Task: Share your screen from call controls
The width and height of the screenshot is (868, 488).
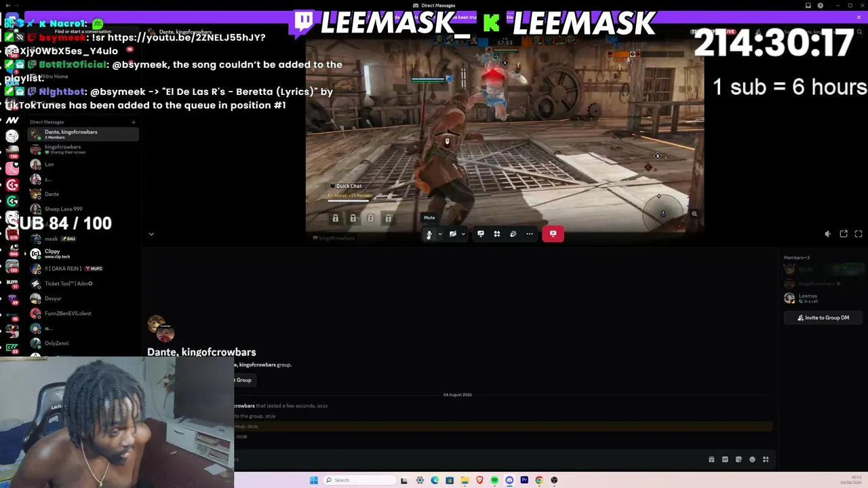Action: tap(481, 234)
